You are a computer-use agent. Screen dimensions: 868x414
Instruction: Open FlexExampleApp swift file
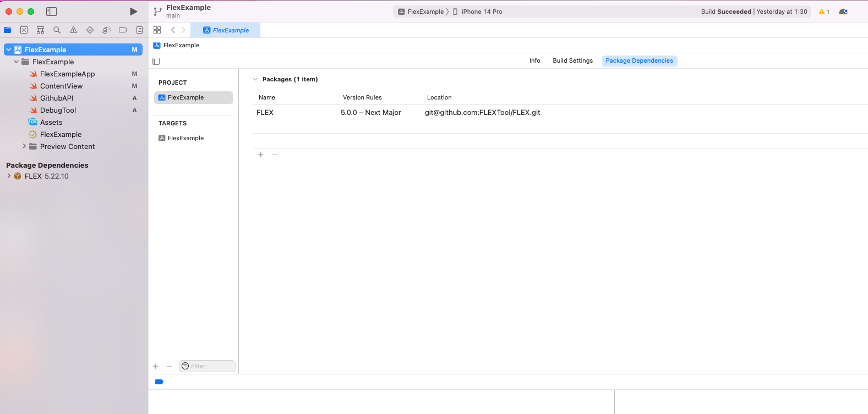point(67,74)
